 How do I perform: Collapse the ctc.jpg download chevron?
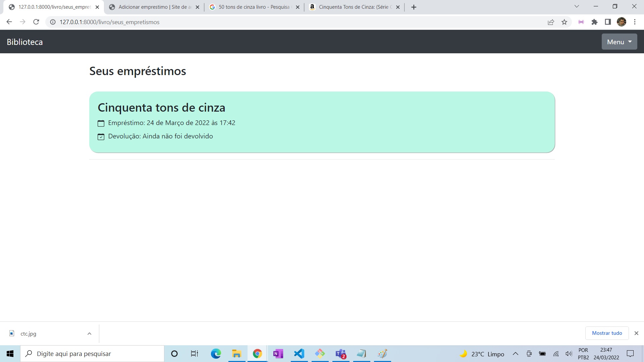click(x=89, y=333)
